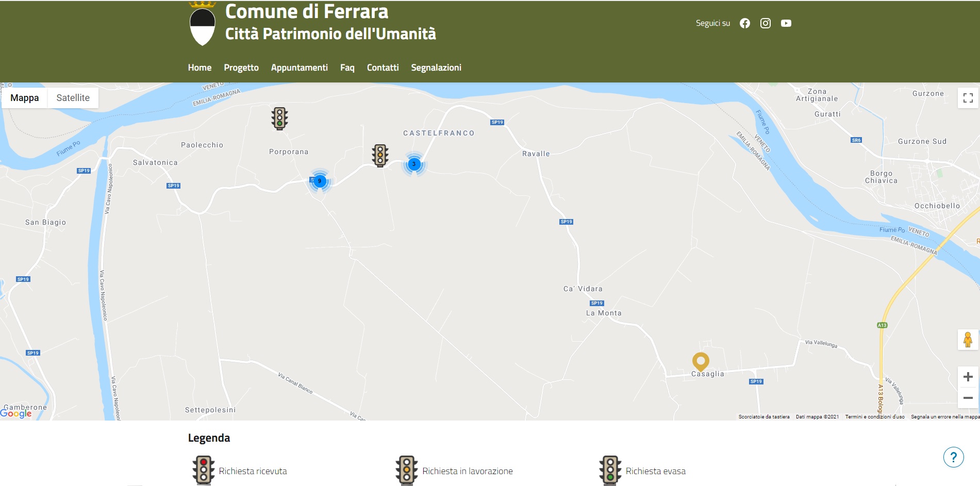Click the Richiesta in lavorazione yellow light icon
The width and height of the screenshot is (980, 486).
[407, 470]
